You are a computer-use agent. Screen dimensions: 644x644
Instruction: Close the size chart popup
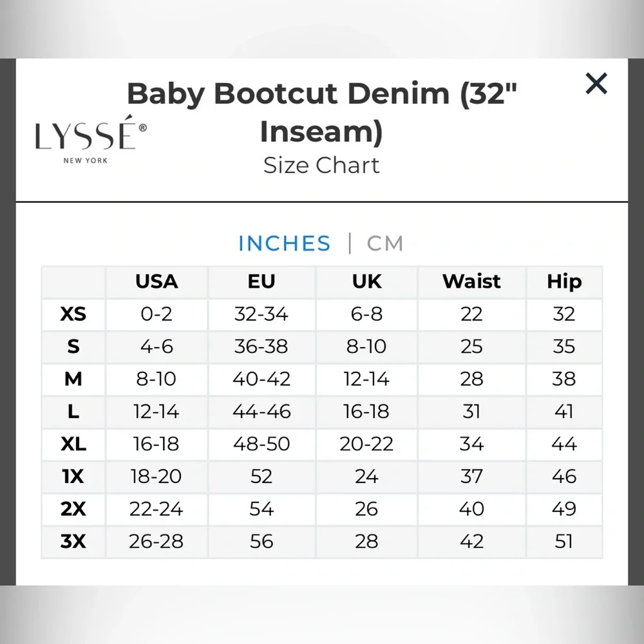click(x=596, y=84)
